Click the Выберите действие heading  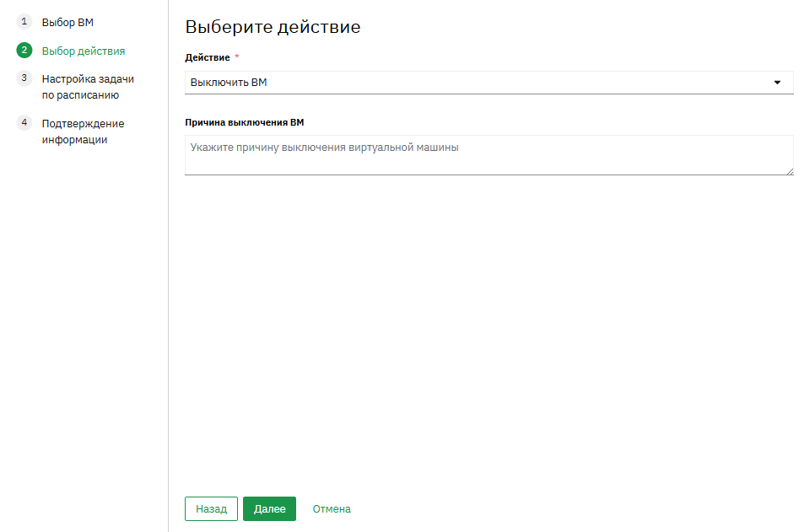pyautogui.click(x=273, y=27)
